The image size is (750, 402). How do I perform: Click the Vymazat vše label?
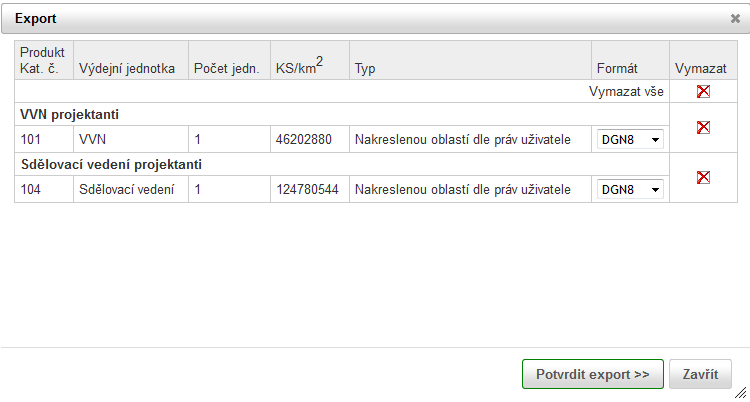626,91
